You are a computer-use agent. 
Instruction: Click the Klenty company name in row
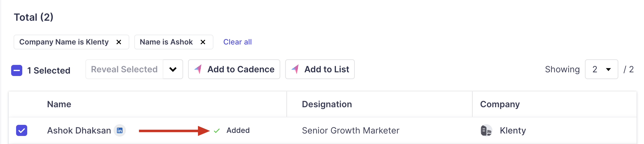pos(513,130)
